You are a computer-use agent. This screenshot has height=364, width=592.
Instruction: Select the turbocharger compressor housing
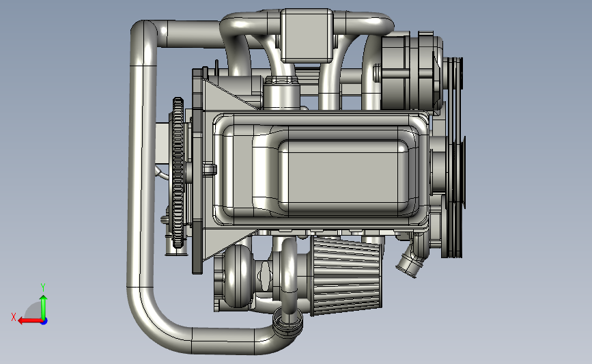(x=237, y=276)
